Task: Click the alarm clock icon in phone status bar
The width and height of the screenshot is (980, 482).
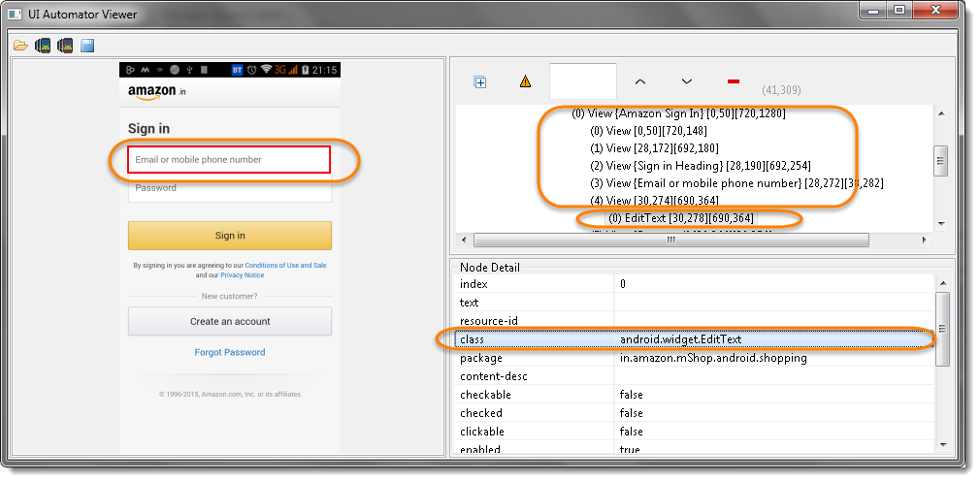Action: 252,70
